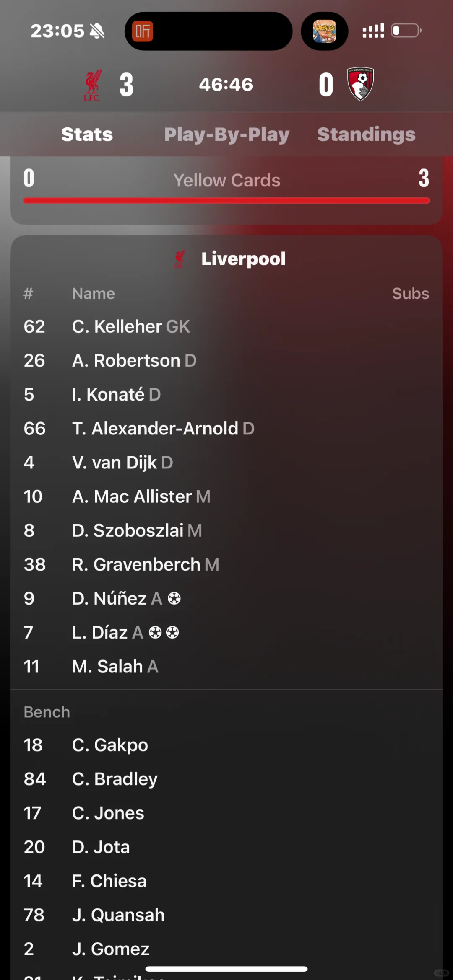Tap the small Liverpool logo in the lineup header

(180, 259)
